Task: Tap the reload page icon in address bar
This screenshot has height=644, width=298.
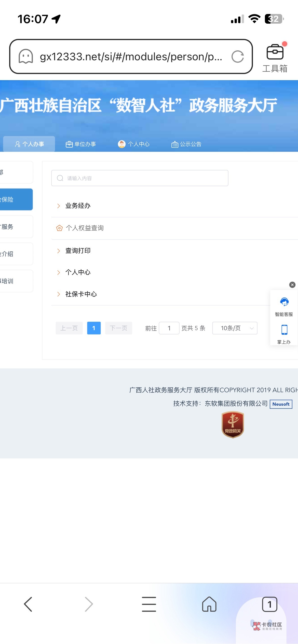Action: (237, 56)
